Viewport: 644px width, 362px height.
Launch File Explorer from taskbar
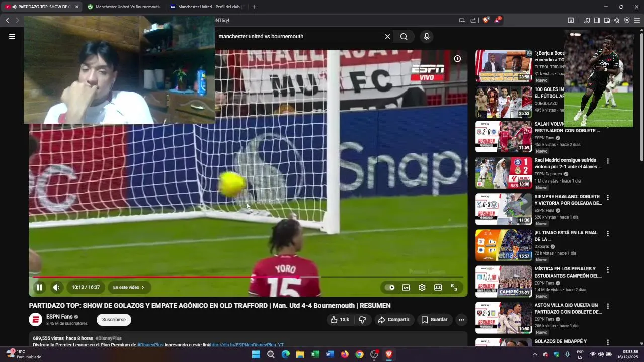click(x=300, y=354)
